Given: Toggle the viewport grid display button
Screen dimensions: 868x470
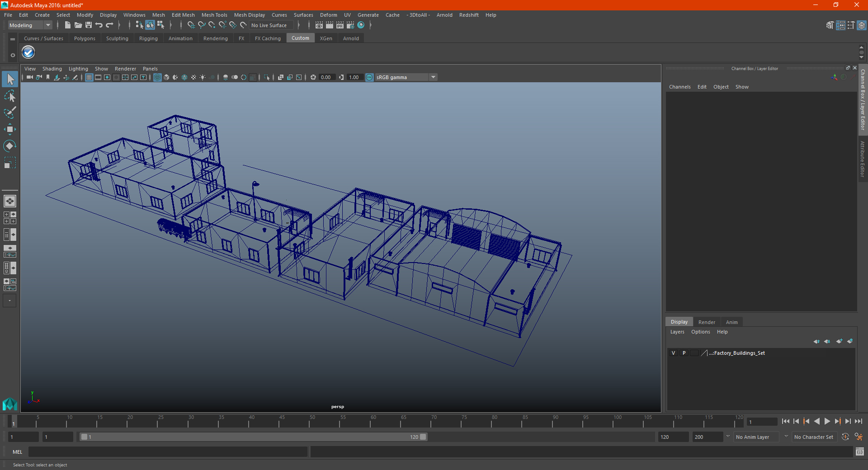Looking at the screenshot, I should pos(89,77).
